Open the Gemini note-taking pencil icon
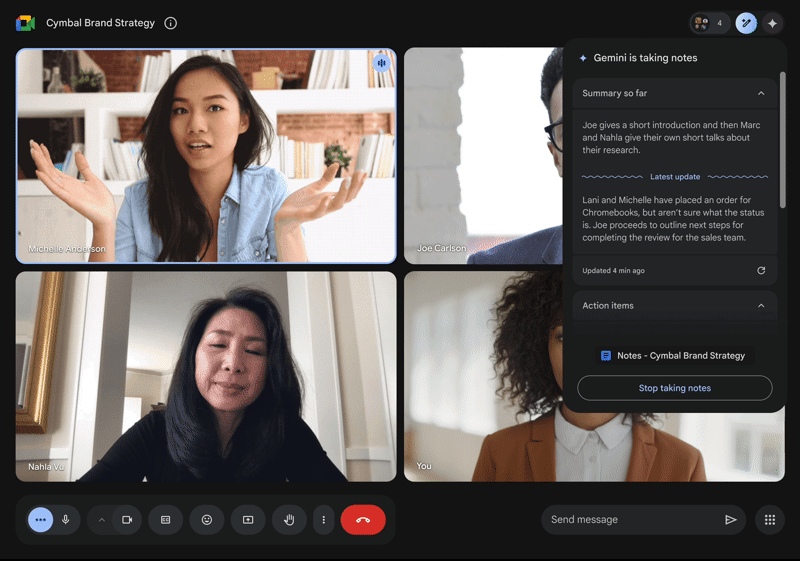This screenshot has height=561, width=800. coord(746,23)
